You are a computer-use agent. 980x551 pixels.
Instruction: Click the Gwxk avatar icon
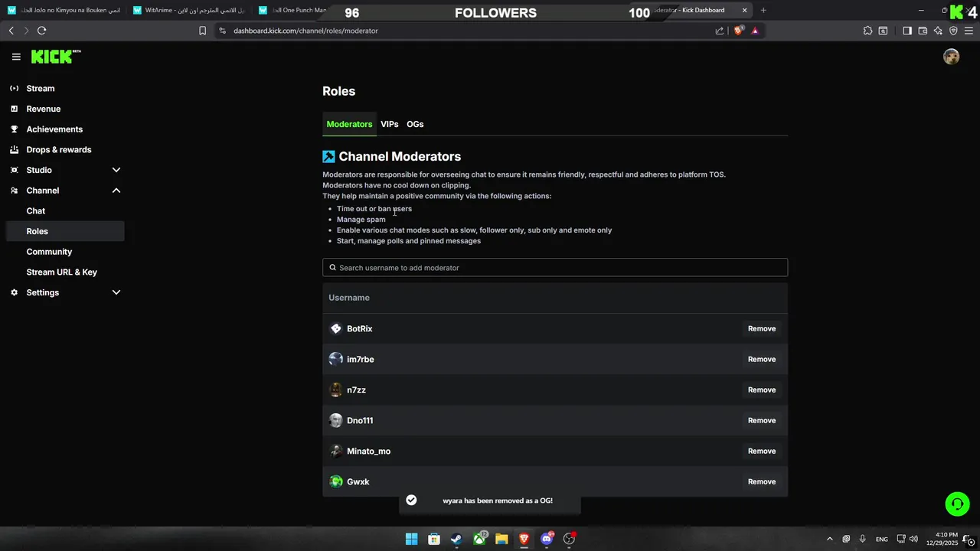click(335, 481)
